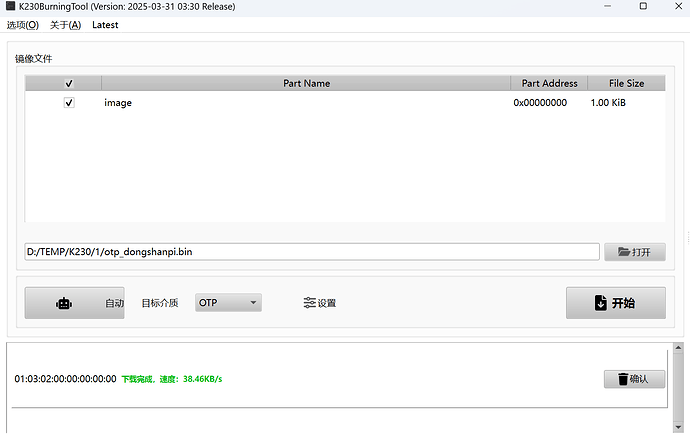Open the 选项(O) menu
This screenshot has width=690, height=438.
[23, 25]
